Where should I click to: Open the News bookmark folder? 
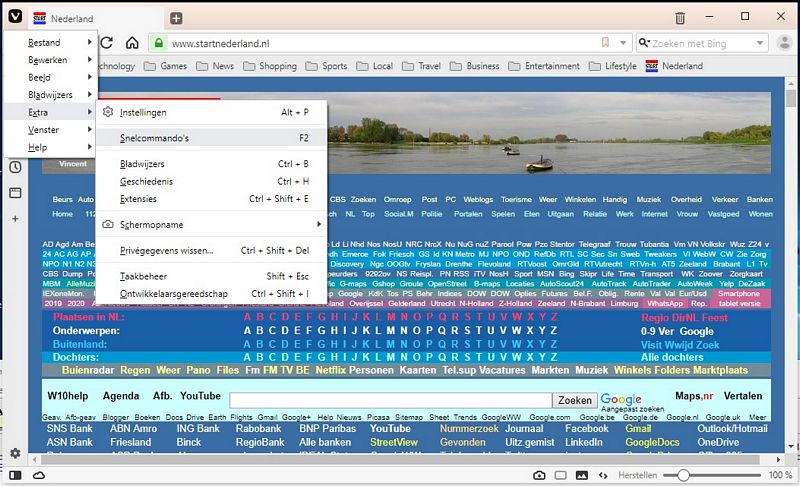coord(215,66)
